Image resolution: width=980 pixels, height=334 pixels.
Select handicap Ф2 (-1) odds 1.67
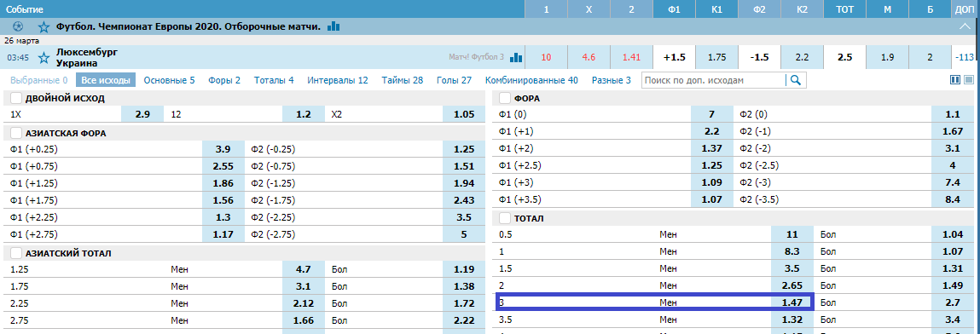pos(953,132)
